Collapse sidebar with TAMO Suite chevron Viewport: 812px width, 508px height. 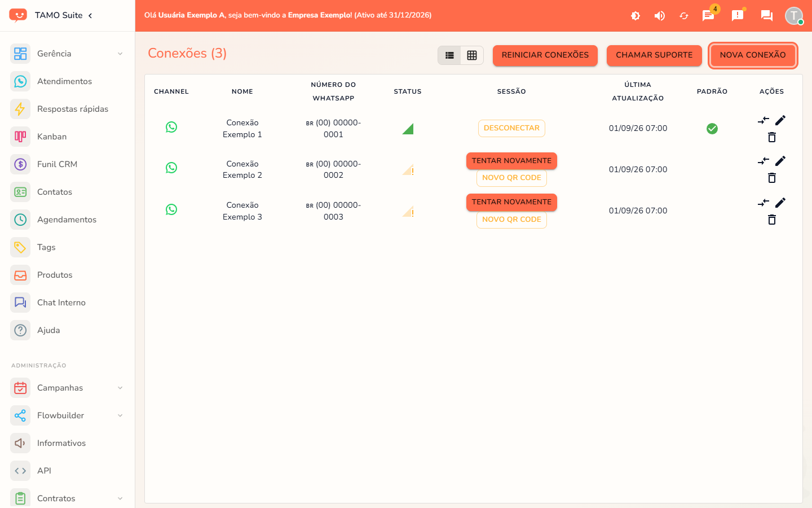coord(90,15)
